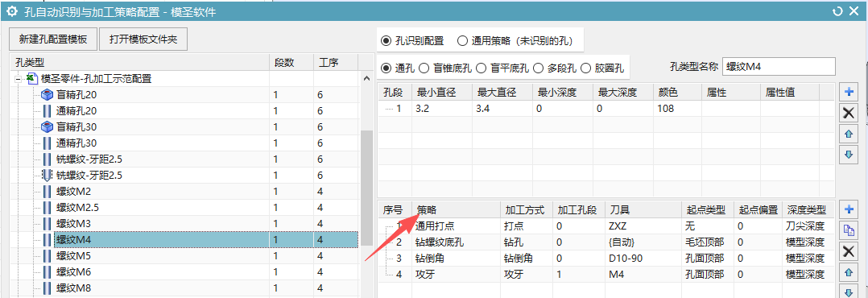Select the 盲平底孔 radio option
The height and width of the screenshot is (298, 868).
[481, 68]
